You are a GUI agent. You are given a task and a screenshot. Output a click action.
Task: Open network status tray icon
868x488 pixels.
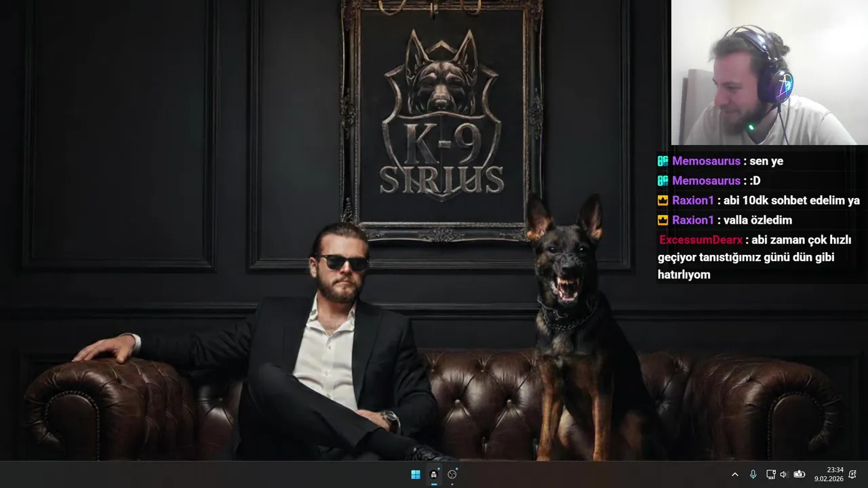tap(770, 474)
